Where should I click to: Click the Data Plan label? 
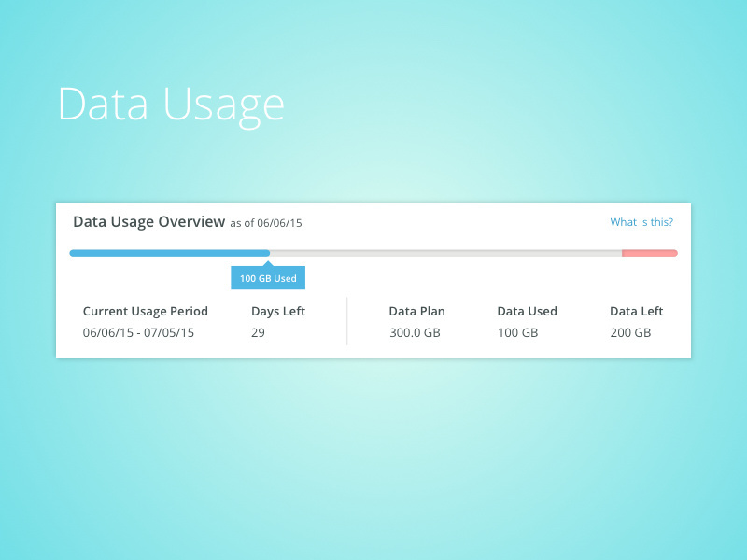417,311
